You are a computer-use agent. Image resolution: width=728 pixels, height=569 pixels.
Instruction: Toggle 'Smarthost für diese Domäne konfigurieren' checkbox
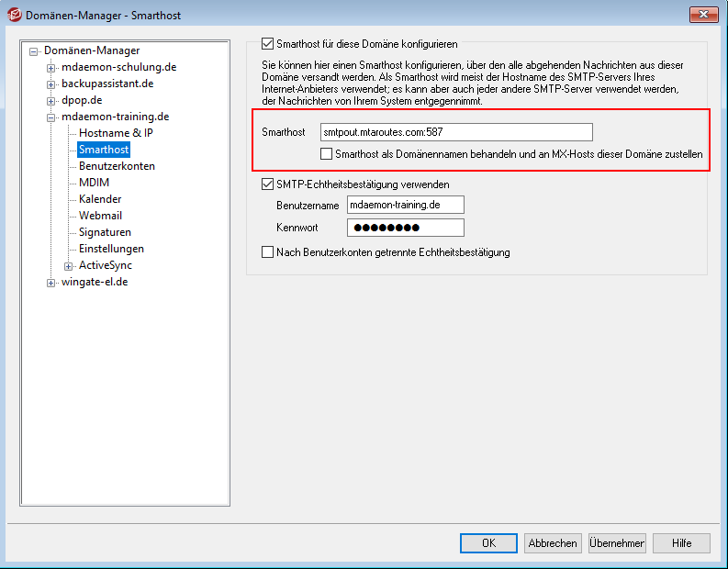267,44
